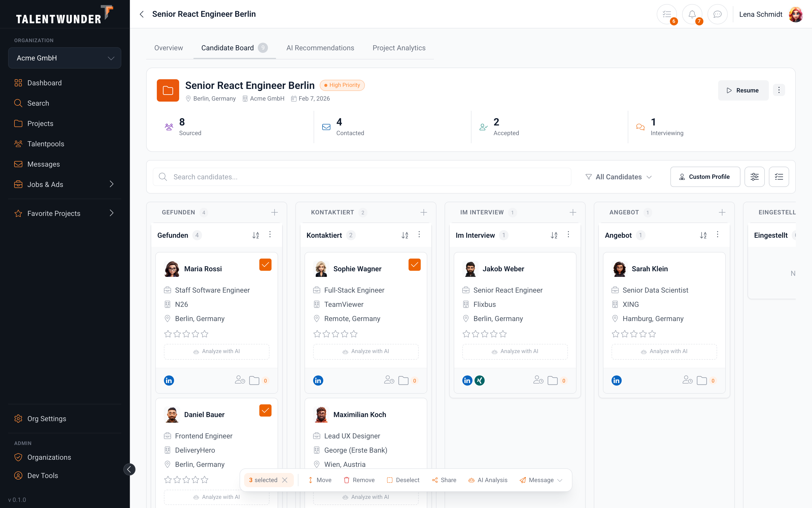Rate Sarah Klein one star
812x508 pixels.
pyautogui.click(x=615, y=334)
